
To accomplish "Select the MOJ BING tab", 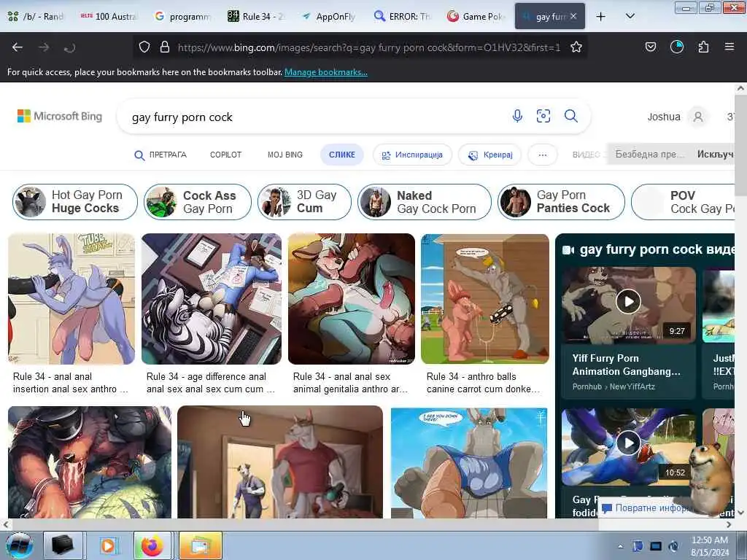I will [285, 155].
